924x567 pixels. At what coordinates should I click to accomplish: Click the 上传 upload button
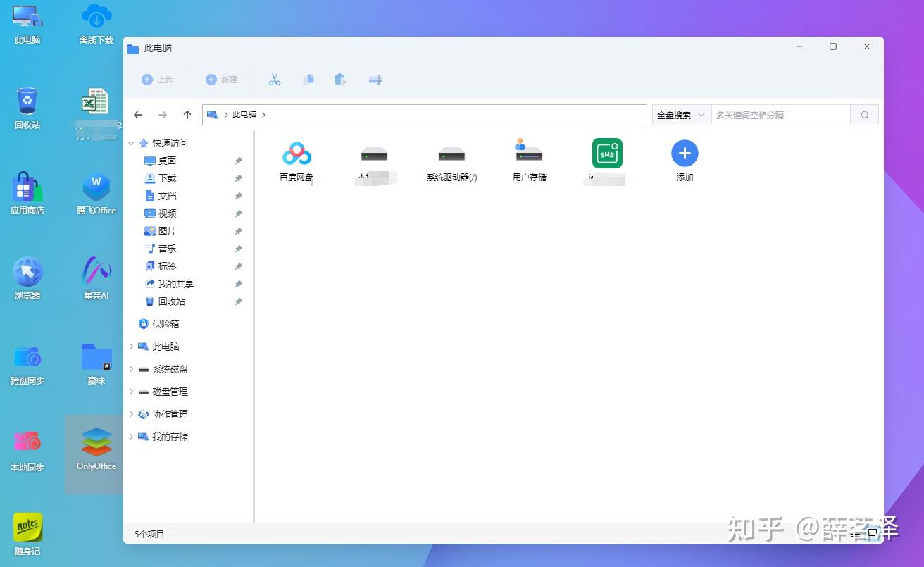[x=157, y=79]
